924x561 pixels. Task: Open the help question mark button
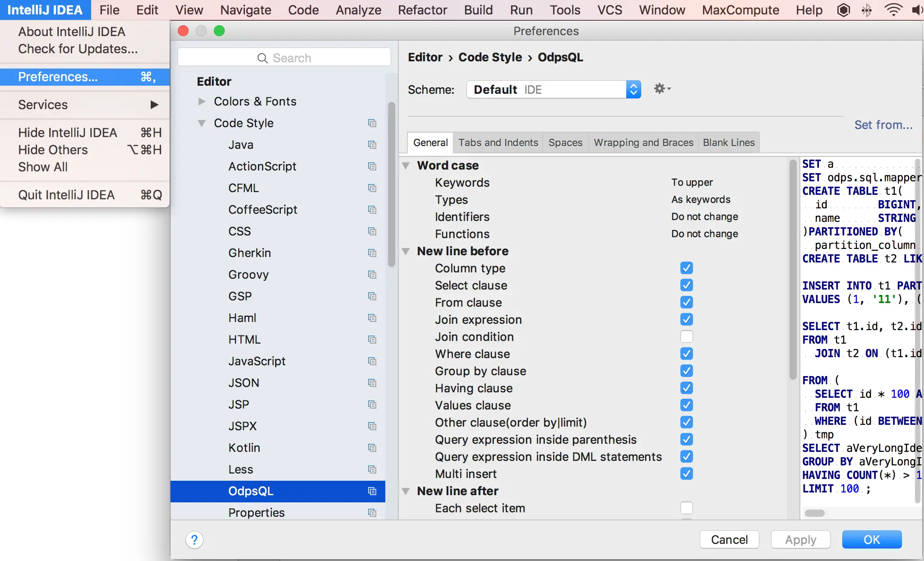click(x=194, y=540)
